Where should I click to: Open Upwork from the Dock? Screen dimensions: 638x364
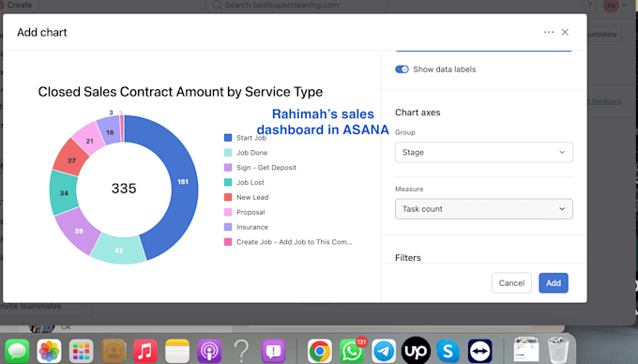[416, 351]
